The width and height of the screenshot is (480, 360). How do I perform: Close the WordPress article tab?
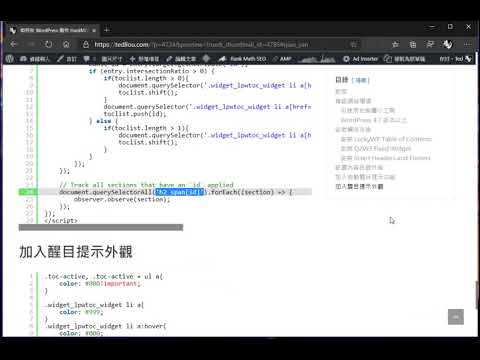[94, 30]
